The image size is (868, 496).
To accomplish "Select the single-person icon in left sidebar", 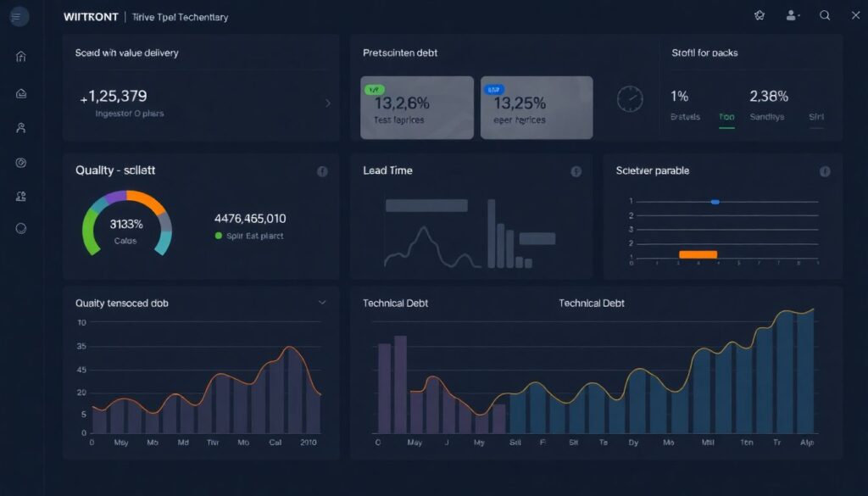I will click(21, 128).
